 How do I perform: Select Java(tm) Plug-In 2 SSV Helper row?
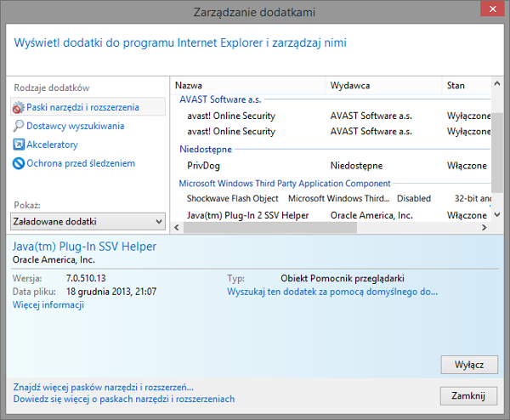(331, 215)
